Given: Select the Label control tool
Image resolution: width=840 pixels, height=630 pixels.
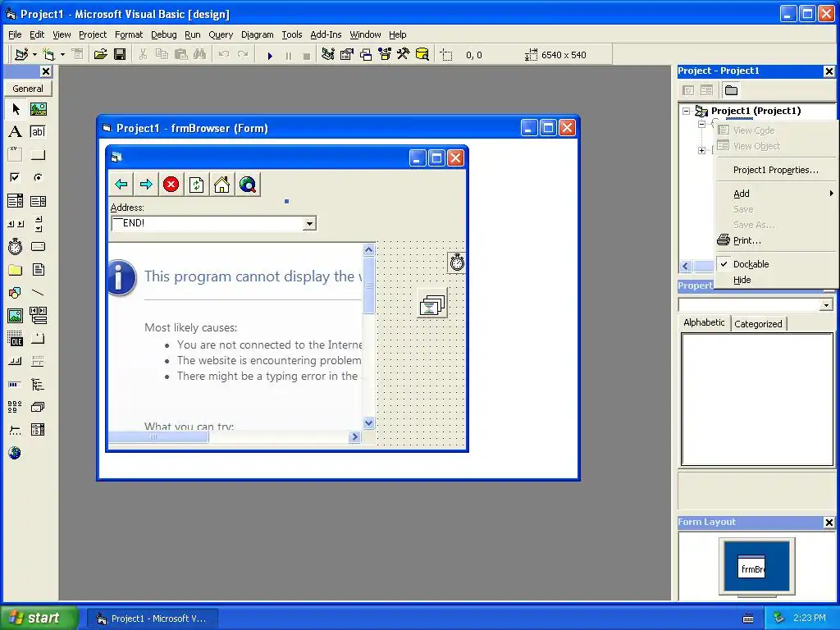Looking at the screenshot, I should click(x=16, y=132).
